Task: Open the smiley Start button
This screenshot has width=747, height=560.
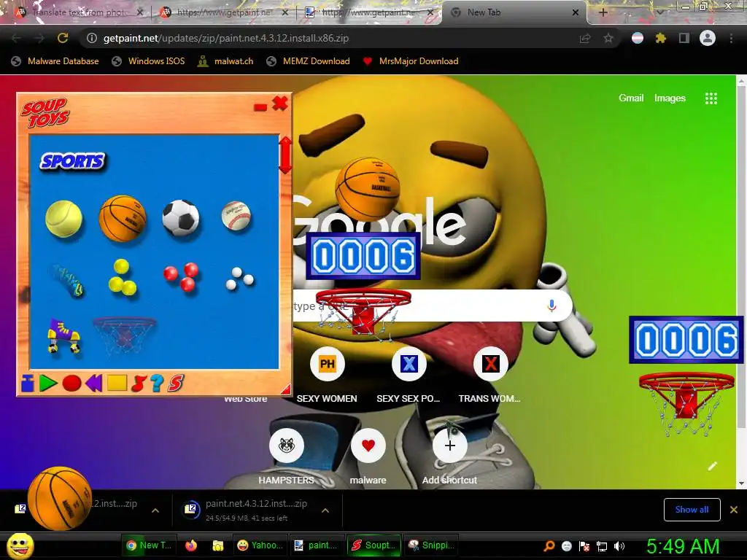Action: click(20, 545)
